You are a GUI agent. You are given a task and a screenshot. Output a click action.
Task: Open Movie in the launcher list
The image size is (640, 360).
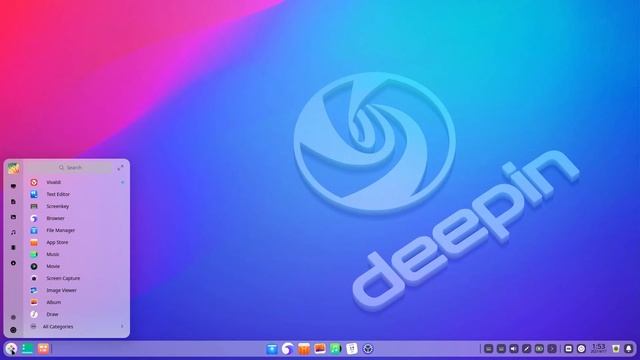pyautogui.click(x=76, y=267)
